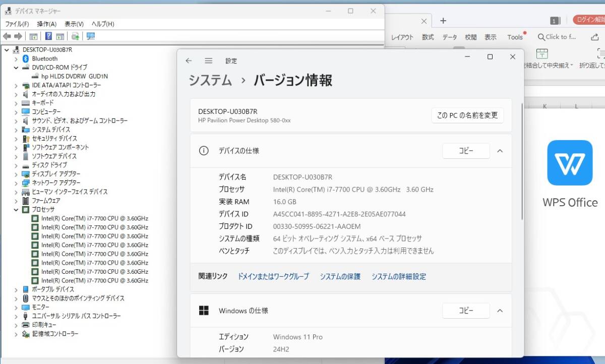Expand the 記憶域コントローラー node
Image resolution: width=605 pixels, height=364 pixels.
(16, 334)
